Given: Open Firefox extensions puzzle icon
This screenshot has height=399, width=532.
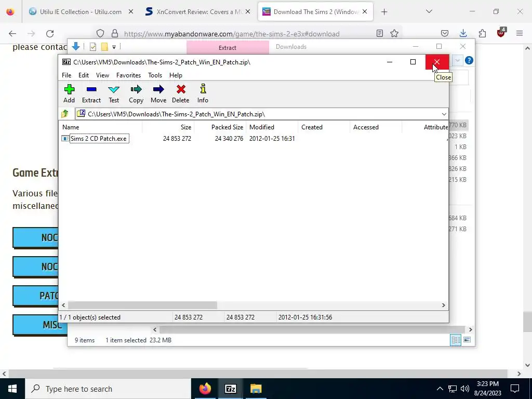Looking at the screenshot, I should tap(482, 34).
